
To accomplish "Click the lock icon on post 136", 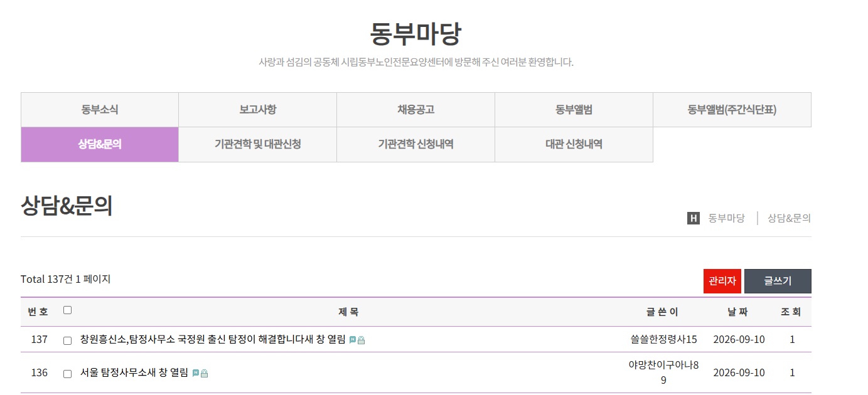I will click(205, 373).
